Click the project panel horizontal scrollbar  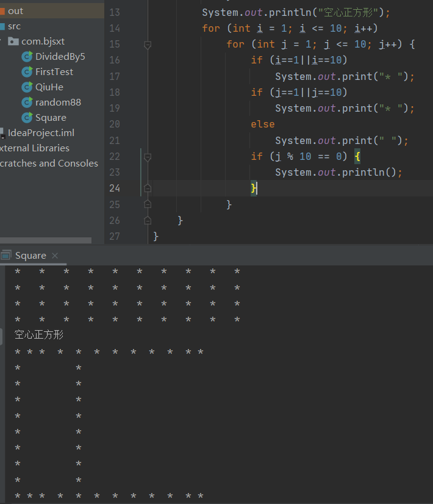(46, 240)
